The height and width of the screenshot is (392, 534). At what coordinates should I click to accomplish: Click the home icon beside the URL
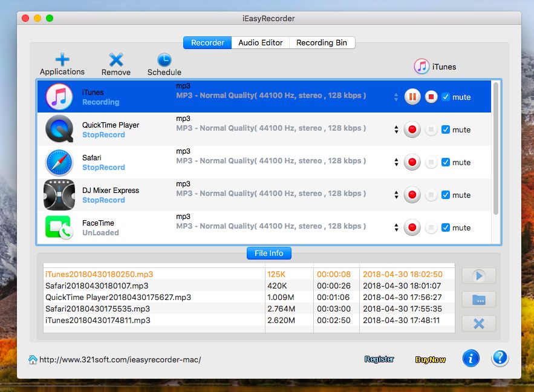pos(33,360)
